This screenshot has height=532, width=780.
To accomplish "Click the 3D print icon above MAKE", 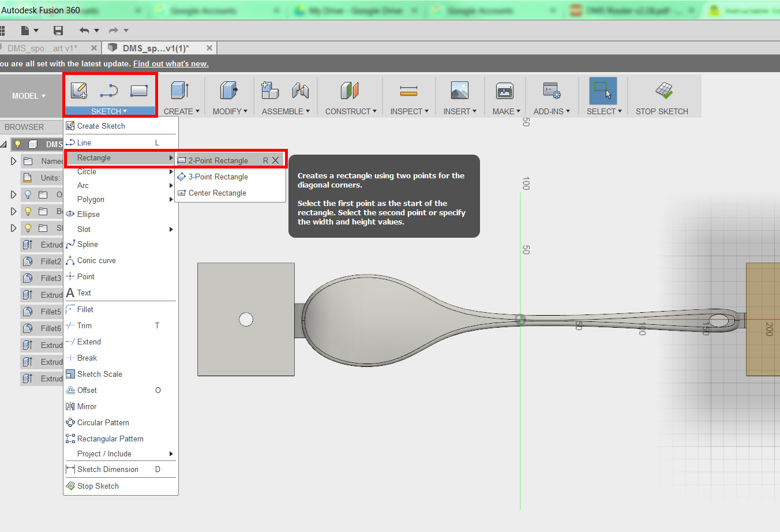I will (x=504, y=91).
